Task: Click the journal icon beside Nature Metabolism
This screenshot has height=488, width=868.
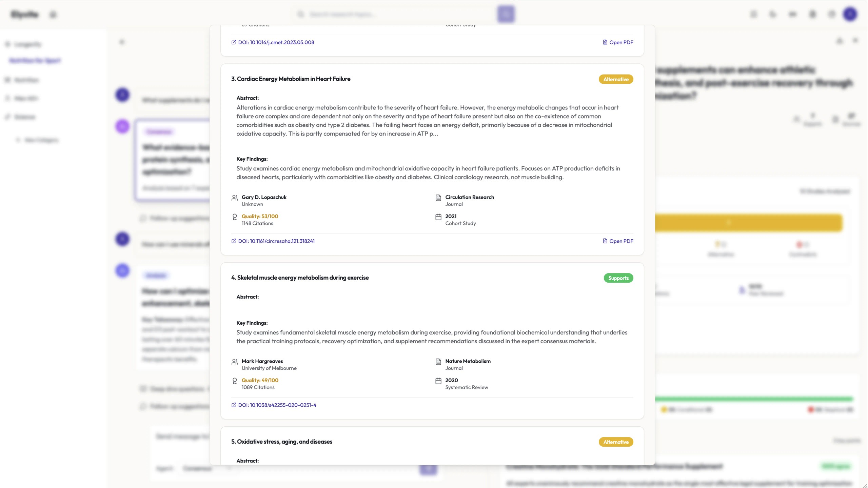Action: 438,362
